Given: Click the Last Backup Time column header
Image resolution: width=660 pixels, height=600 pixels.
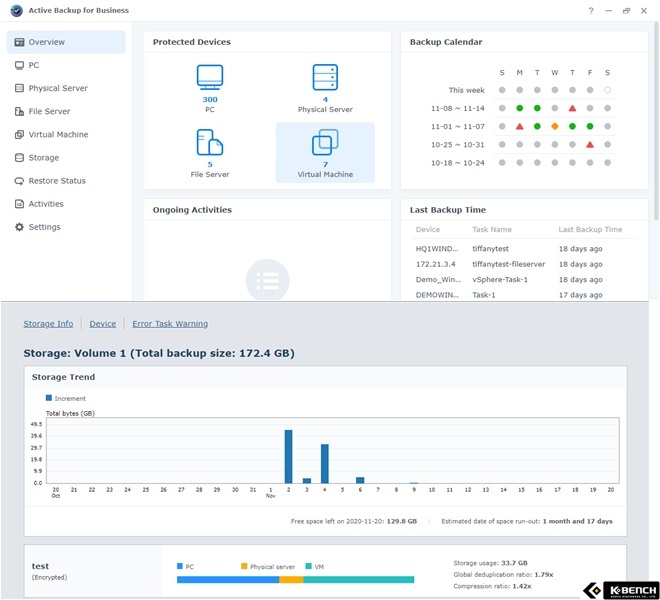Looking at the screenshot, I should 590,229.
